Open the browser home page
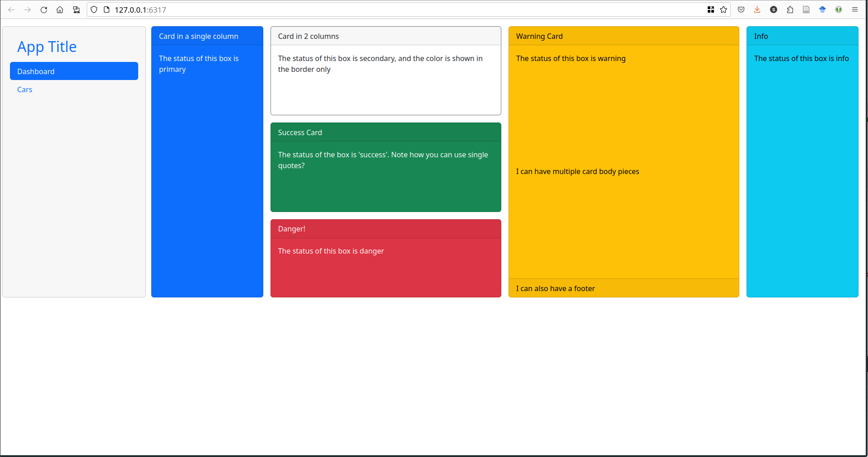 click(60, 9)
